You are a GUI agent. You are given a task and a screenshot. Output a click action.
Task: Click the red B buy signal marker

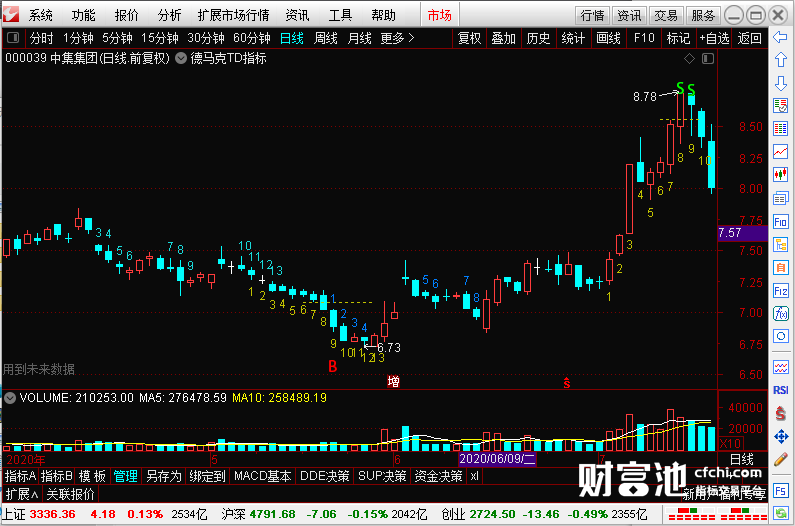point(333,366)
